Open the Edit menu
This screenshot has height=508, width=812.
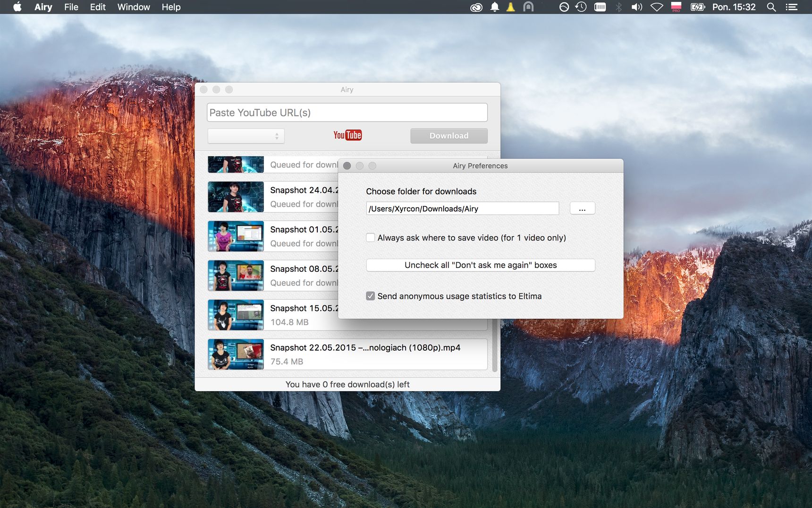coord(98,7)
